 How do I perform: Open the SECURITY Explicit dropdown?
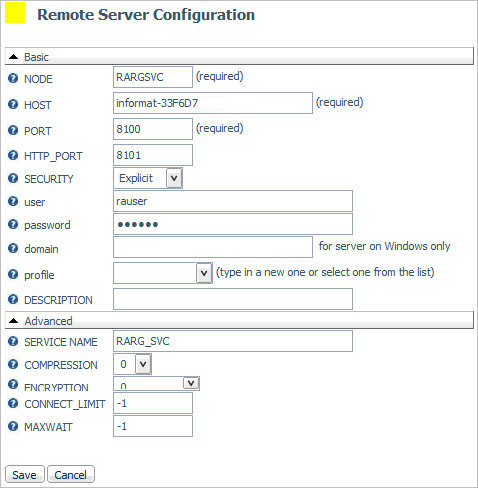[x=174, y=178]
